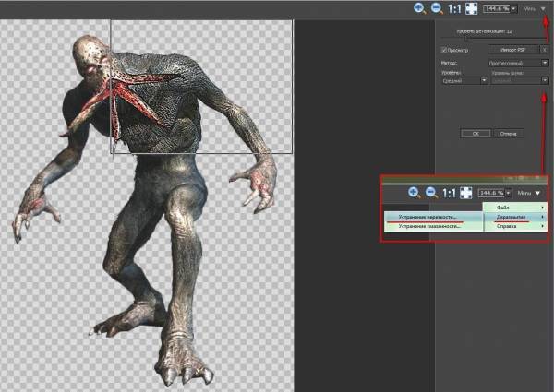Screen dimensions: 554x392
Task: Toggle the Просмотр preview checkbox
Action: coord(444,49)
